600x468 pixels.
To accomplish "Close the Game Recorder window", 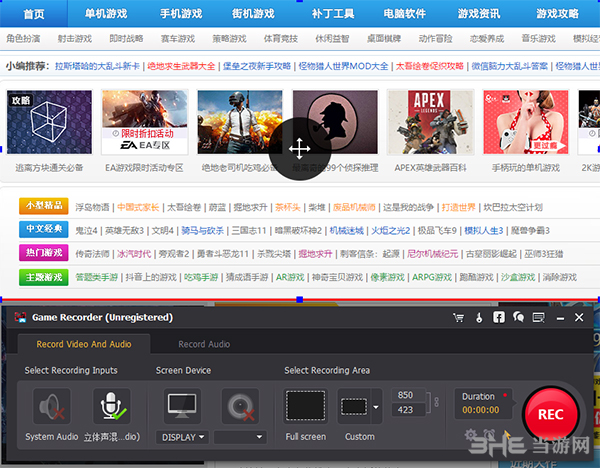I will pos(579,317).
